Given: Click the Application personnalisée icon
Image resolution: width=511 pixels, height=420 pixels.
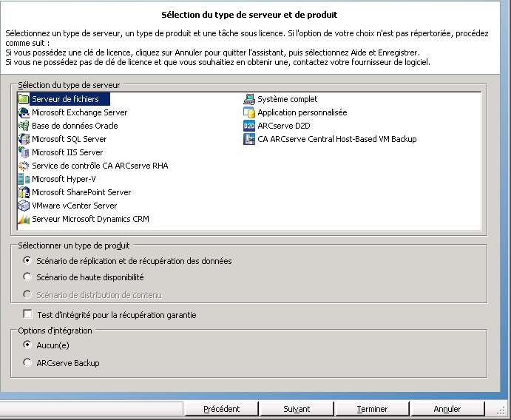Looking at the screenshot, I should click(x=249, y=112).
